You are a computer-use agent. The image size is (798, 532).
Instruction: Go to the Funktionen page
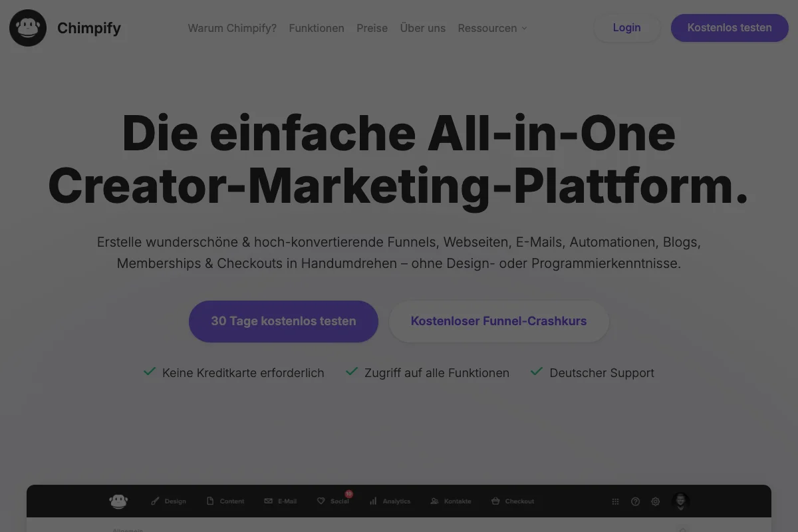pos(317,28)
